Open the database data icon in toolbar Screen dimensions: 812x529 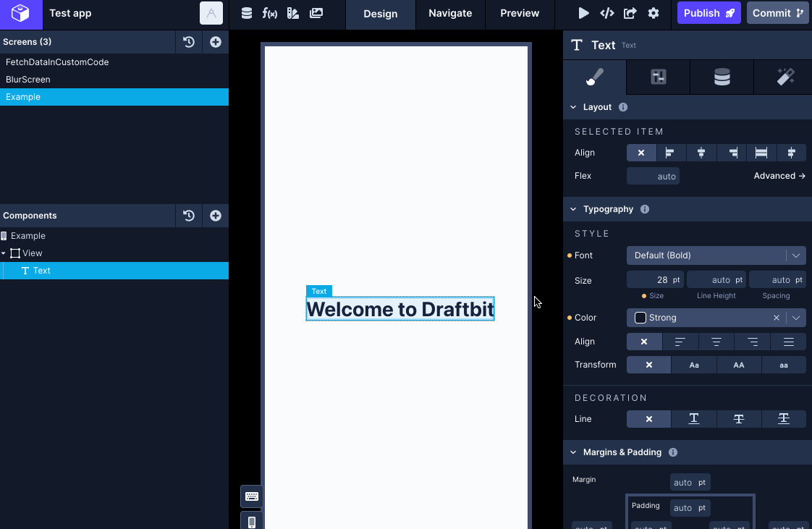(247, 14)
